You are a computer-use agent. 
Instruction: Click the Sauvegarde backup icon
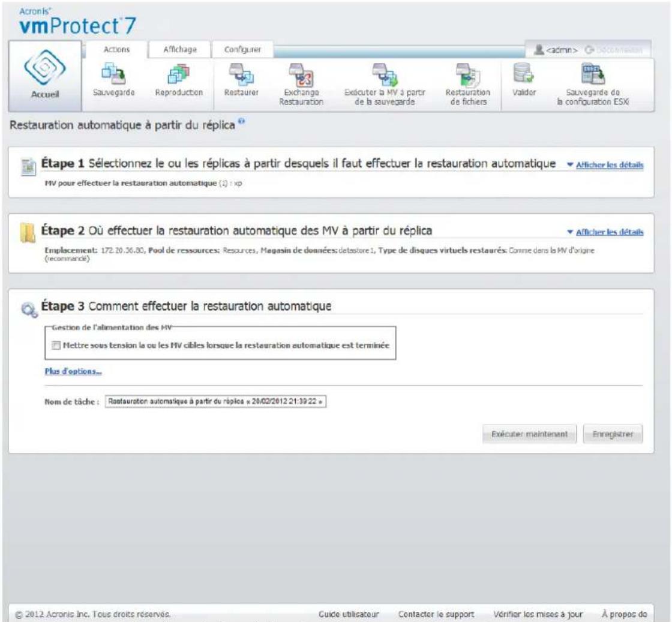(113, 73)
